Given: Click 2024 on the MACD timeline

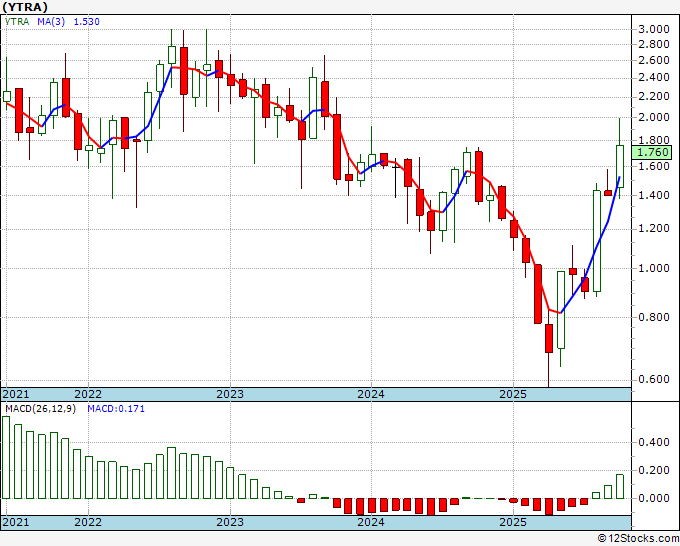Looking at the screenshot, I should click(371, 522).
